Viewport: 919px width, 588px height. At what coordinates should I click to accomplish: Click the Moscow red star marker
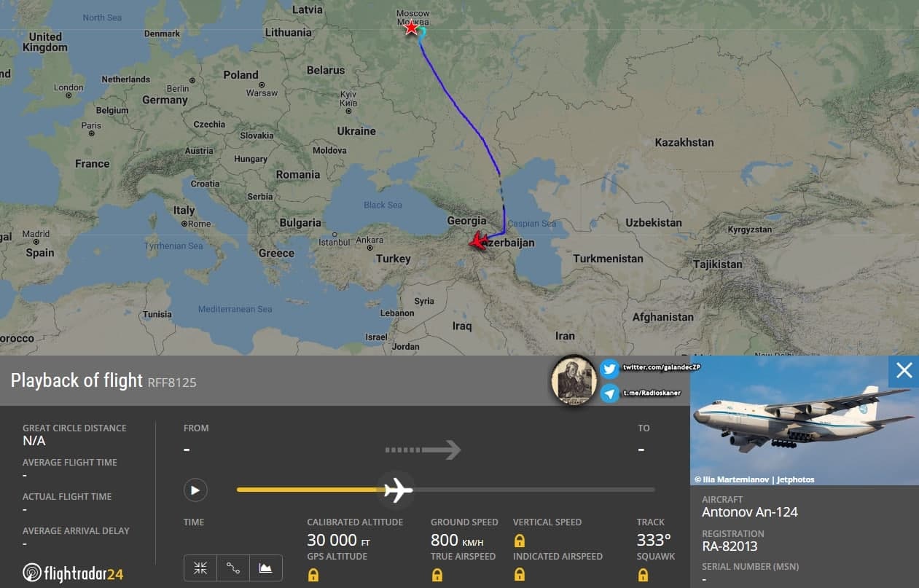411,28
